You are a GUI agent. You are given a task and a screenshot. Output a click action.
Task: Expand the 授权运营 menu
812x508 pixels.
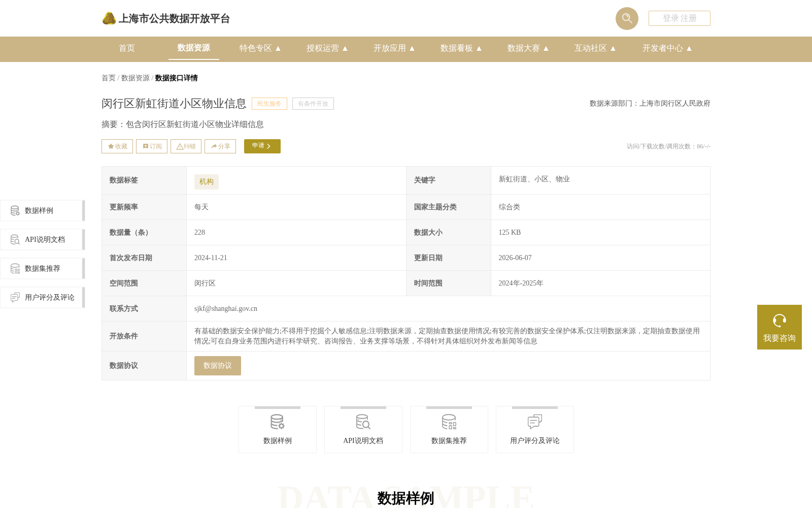tap(327, 48)
